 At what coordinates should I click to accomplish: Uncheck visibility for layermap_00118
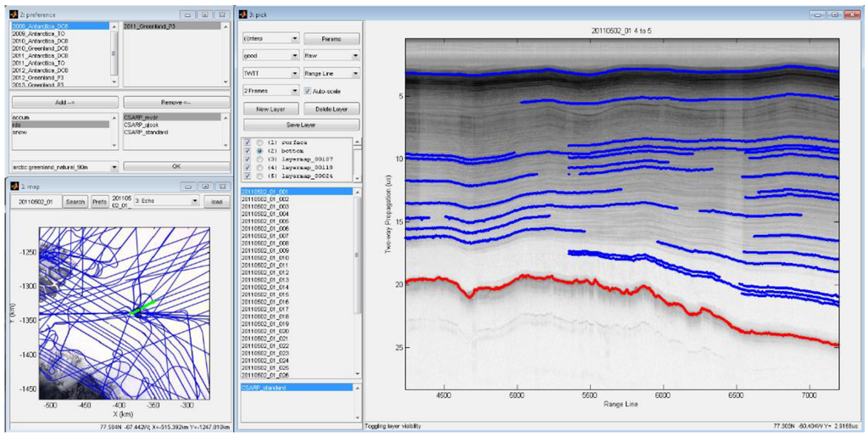pos(247,167)
